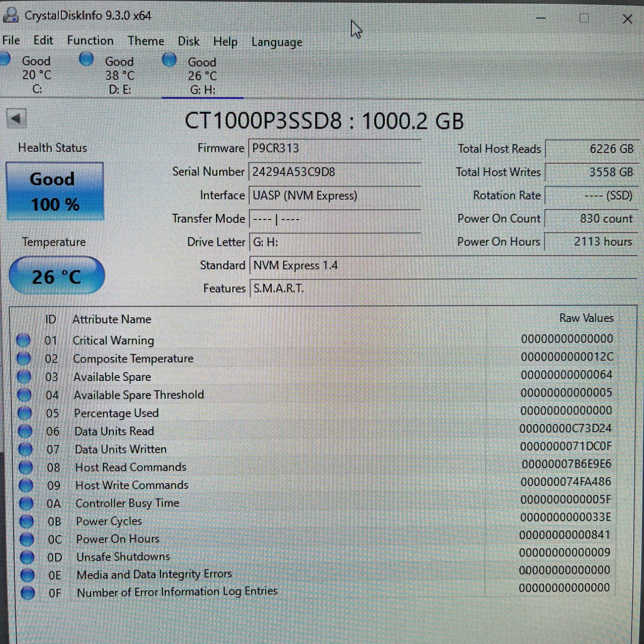The height and width of the screenshot is (644, 644).
Task: Click the Interface field UASP (NVM Express)
Action: point(334,195)
